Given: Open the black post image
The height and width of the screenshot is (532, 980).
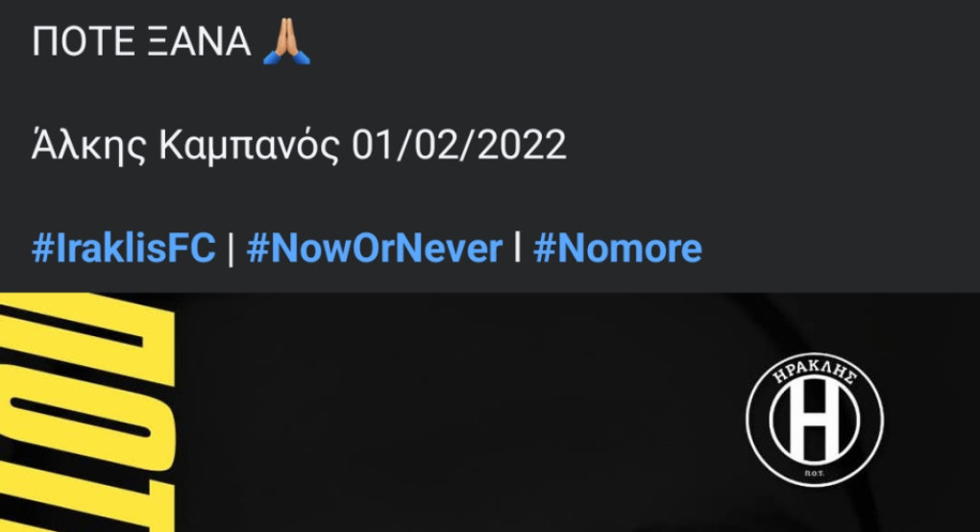Looking at the screenshot, I should click(x=490, y=412).
